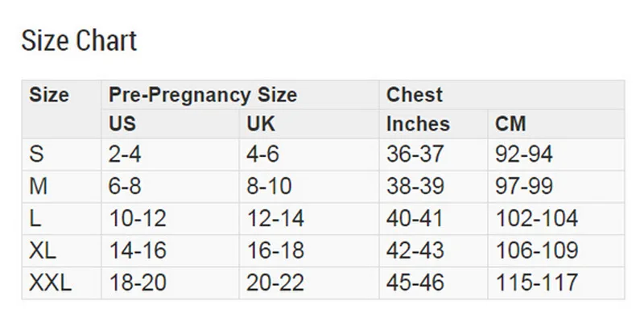Click the Inches sub-header cell
Image resolution: width=644 pixels, height=322 pixels.
coord(418,124)
